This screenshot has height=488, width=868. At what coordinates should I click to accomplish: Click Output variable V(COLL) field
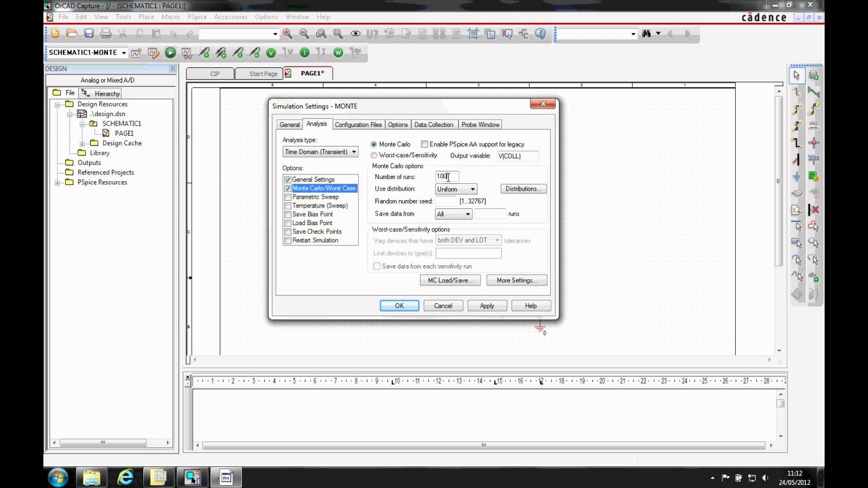(518, 156)
